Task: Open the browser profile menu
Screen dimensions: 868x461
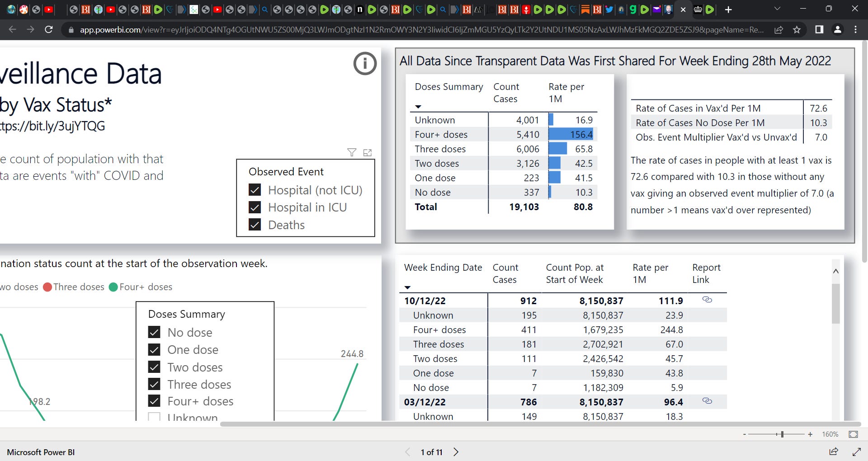Action: 837,30
